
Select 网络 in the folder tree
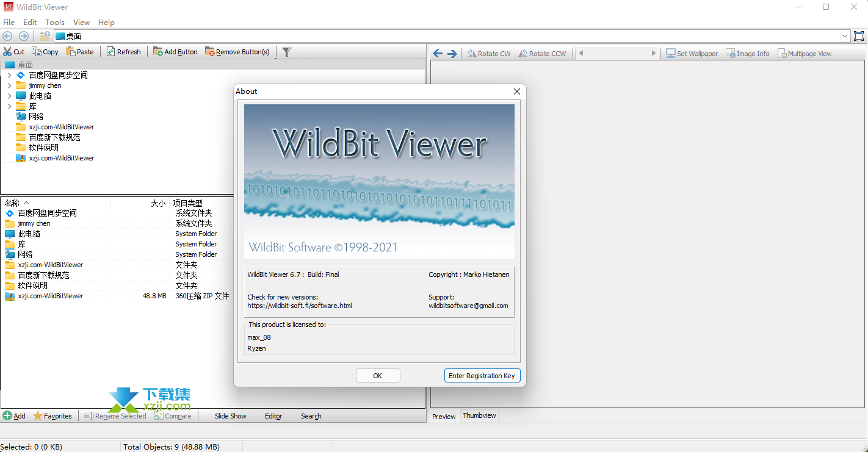(x=36, y=117)
